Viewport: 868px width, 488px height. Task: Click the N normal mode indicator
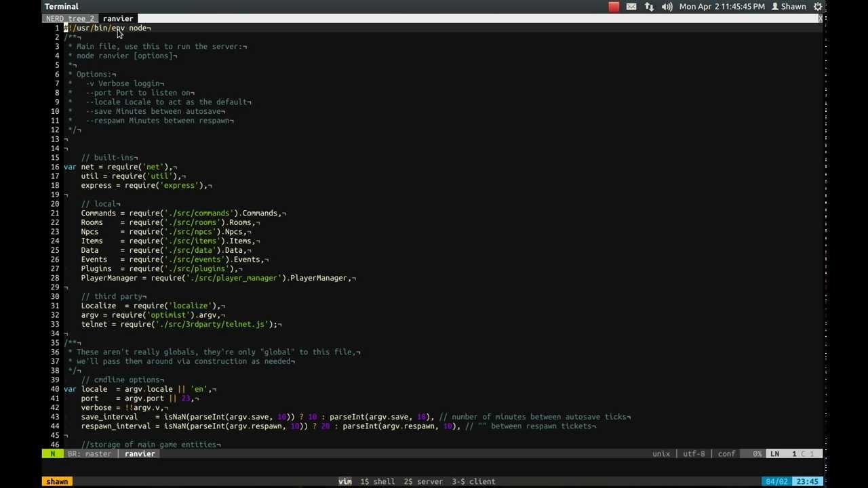(53, 453)
